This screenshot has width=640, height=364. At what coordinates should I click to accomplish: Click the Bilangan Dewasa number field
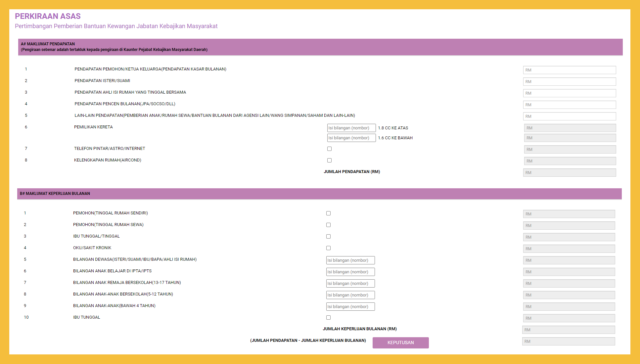pos(350,260)
